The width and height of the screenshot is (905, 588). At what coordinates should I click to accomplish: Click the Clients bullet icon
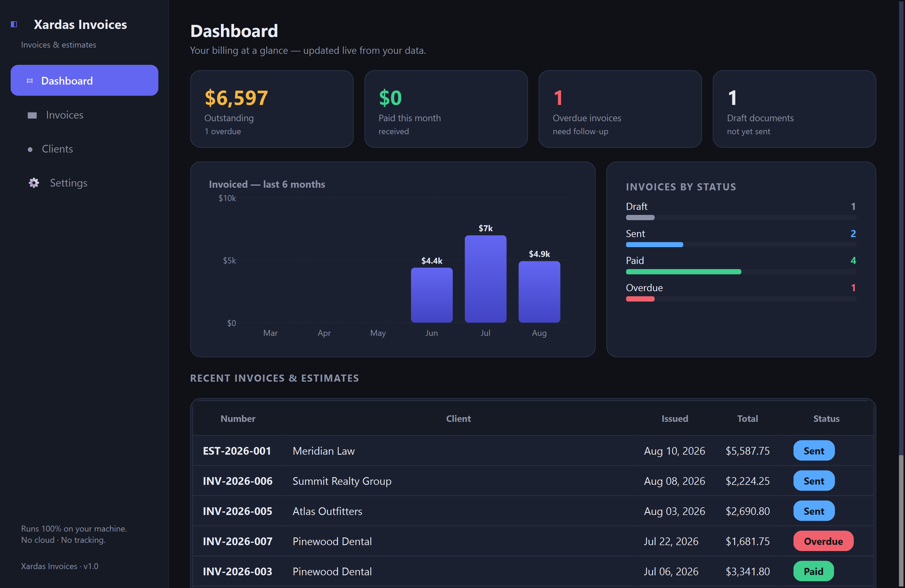pyautogui.click(x=30, y=149)
